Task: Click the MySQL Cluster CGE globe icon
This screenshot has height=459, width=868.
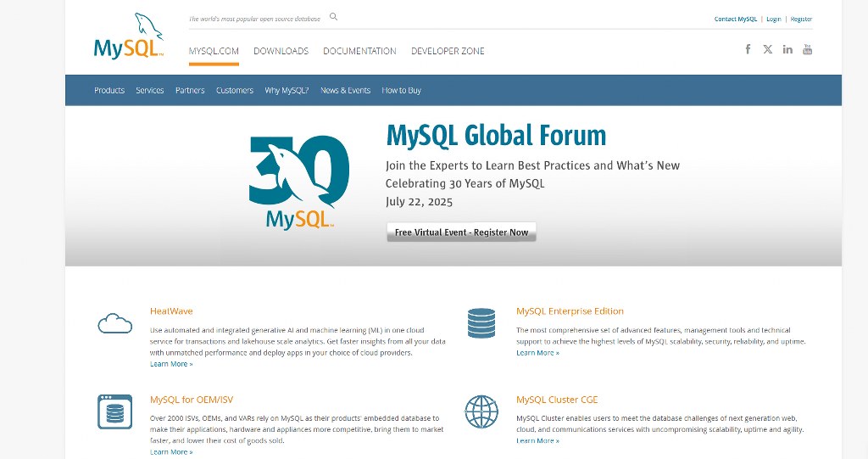Action: click(x=481, y=411)
